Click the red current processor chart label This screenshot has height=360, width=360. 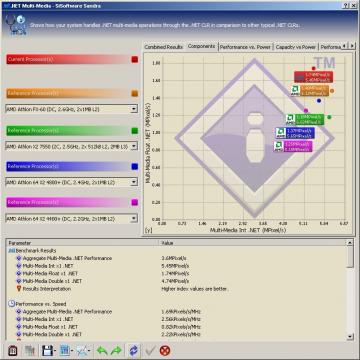click(313, 77)
